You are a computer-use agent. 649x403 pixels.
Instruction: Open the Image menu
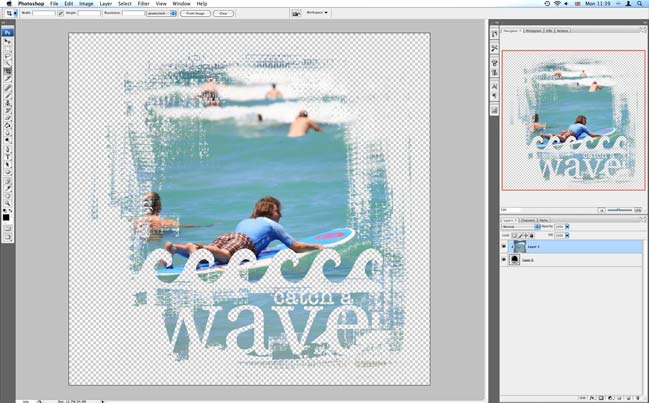(86, 3)
